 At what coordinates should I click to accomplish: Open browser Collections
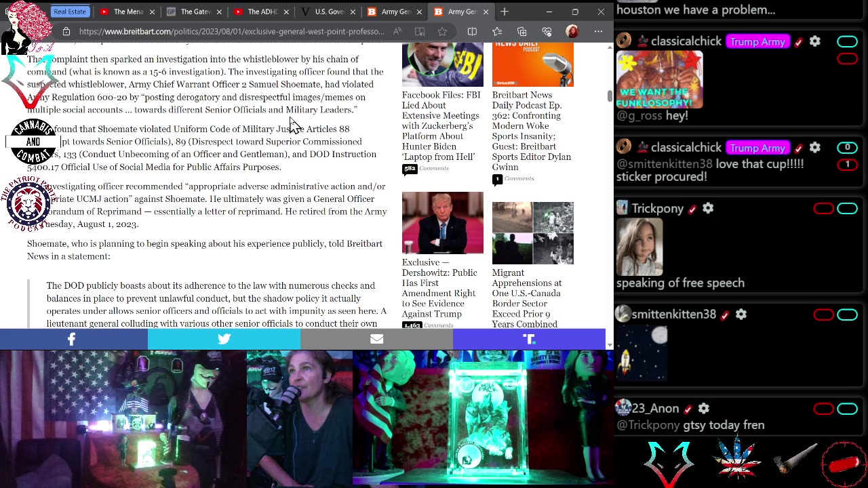coord(521,31)
